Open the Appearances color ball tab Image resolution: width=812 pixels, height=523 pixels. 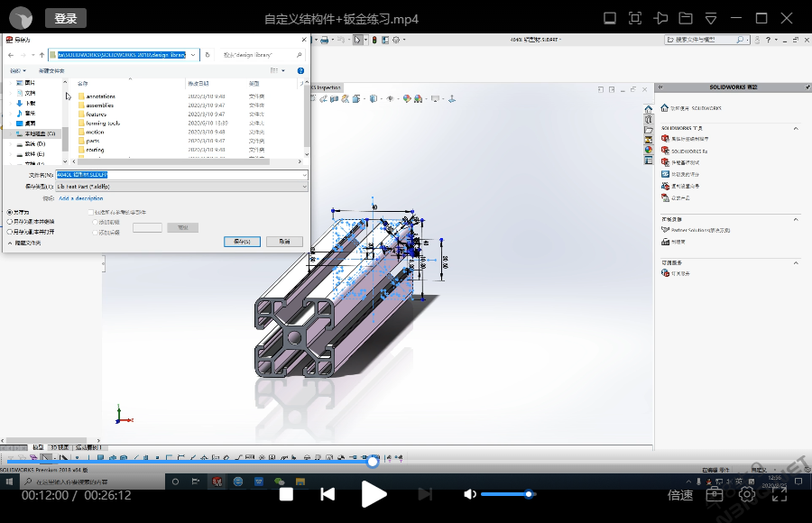[x=649, y=150]
